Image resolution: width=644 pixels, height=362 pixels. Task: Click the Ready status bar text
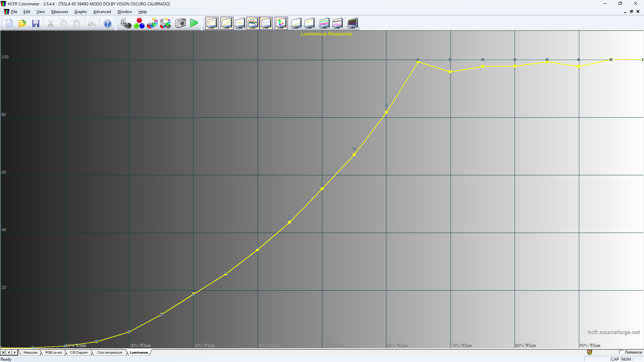[6, 359]
